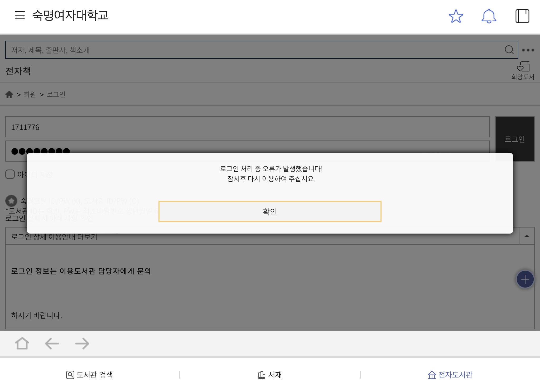Open 희망도서 wish book request
The height and width of the screenshot is (392, 540).
pos(523,71)
